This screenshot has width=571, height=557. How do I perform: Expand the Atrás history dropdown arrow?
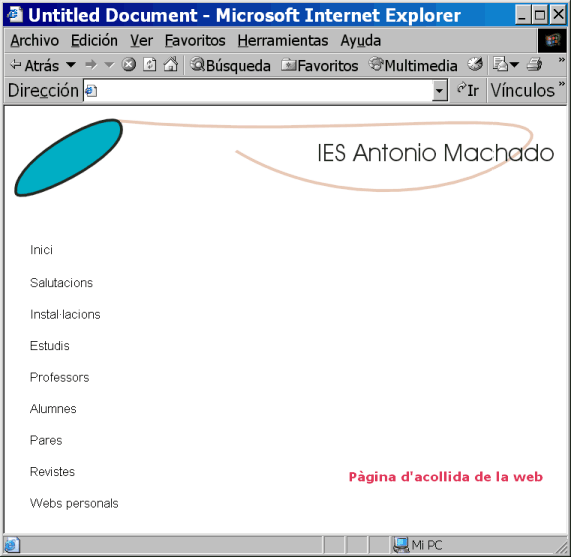[x=71, y=65]
